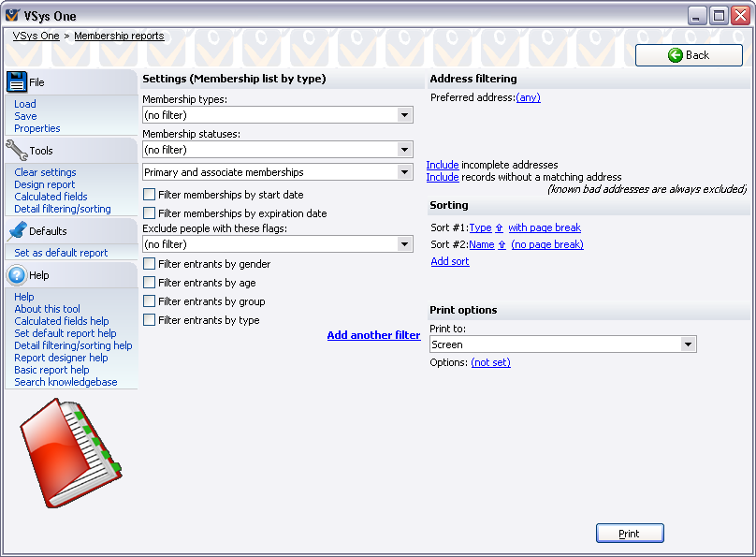Minimize the VSys One window
756x557 pixels.
click(697, 16)
